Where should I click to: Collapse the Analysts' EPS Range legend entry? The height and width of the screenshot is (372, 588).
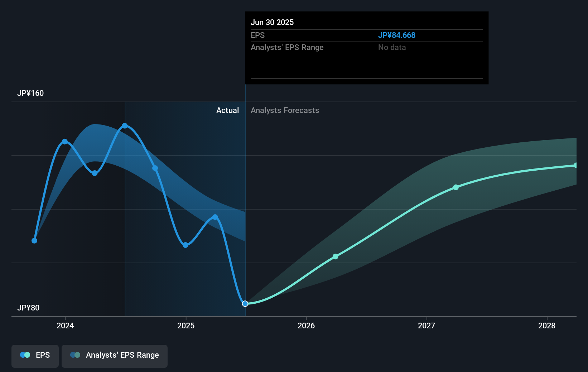(114, 356)
